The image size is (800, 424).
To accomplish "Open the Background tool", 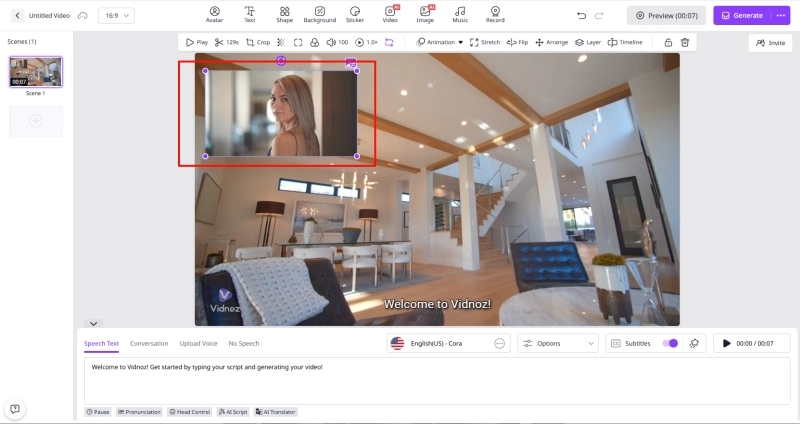I will click(320, 15).
